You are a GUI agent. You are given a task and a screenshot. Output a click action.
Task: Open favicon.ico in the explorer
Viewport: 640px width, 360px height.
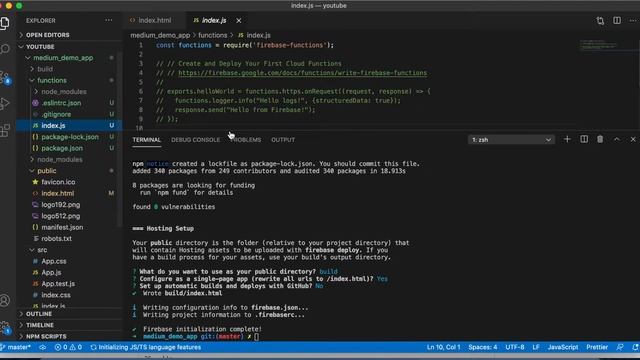pos(58,182)
